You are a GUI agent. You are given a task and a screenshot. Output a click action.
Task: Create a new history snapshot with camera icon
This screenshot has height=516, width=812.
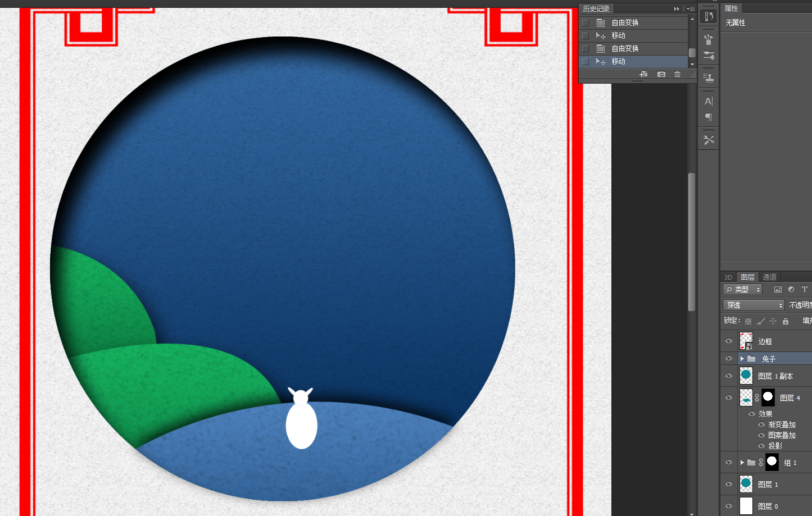[x=661, y=74]
